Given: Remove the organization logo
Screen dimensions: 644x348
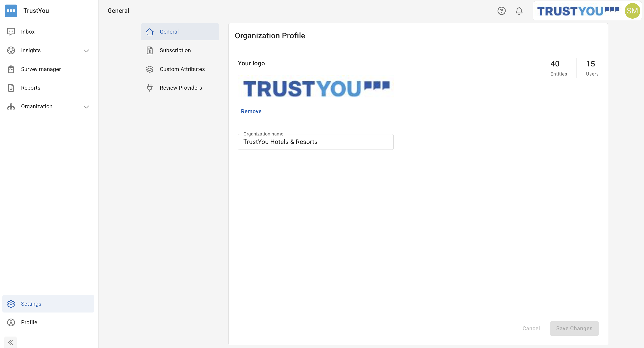Looking at the screenshot, I should 251,112.
